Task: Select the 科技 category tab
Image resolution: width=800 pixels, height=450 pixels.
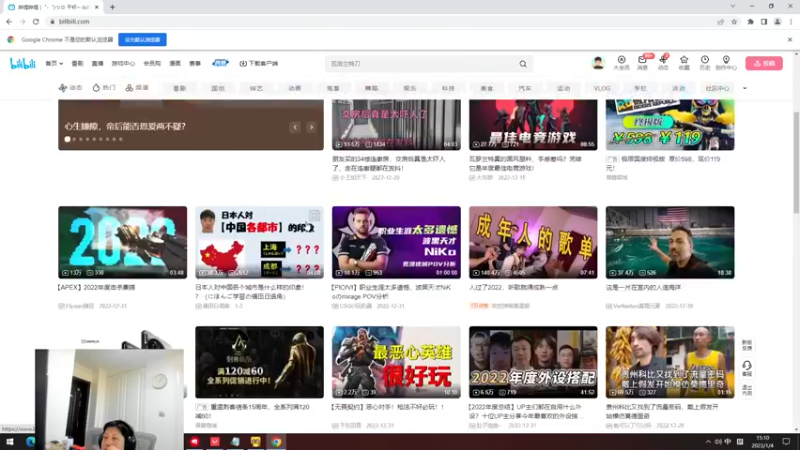Action: coord(448,88)
